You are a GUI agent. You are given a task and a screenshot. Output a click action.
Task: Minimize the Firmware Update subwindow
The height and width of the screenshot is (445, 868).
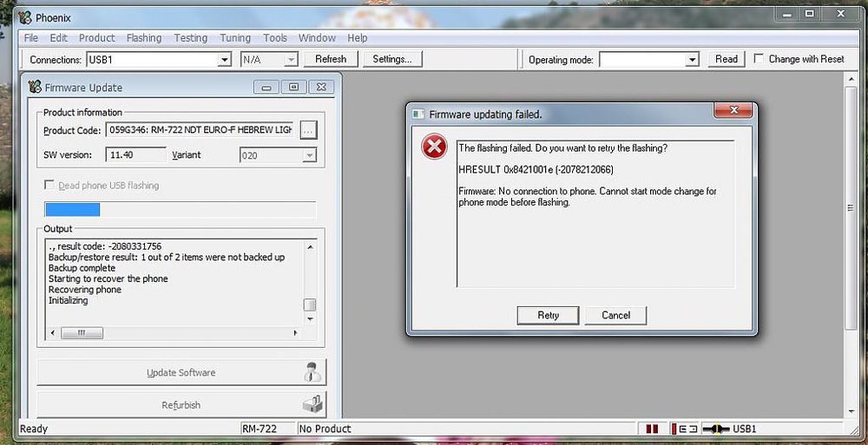(266, 88)
